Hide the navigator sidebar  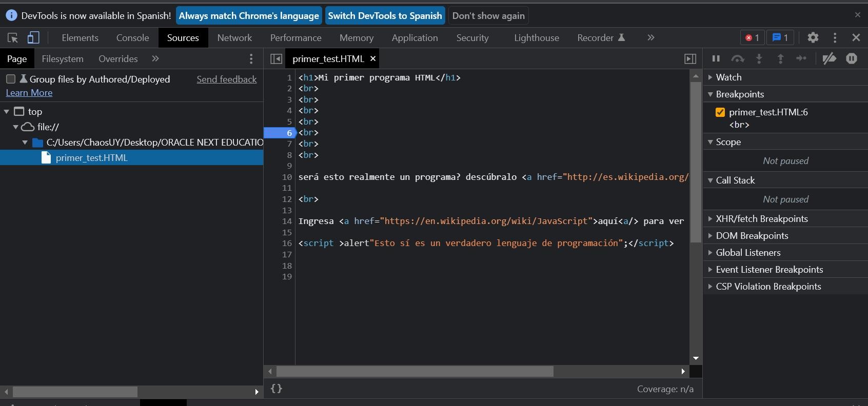(x=276, y=59)
